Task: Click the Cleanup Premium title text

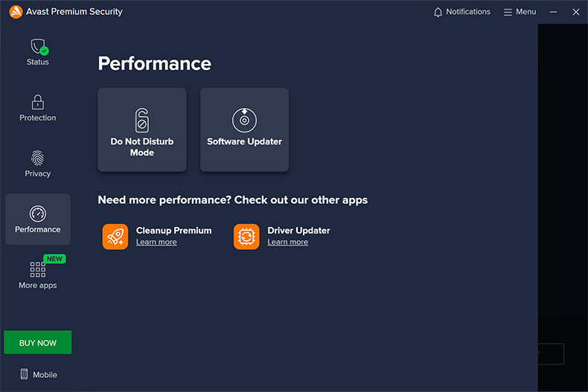Action: 174,231
